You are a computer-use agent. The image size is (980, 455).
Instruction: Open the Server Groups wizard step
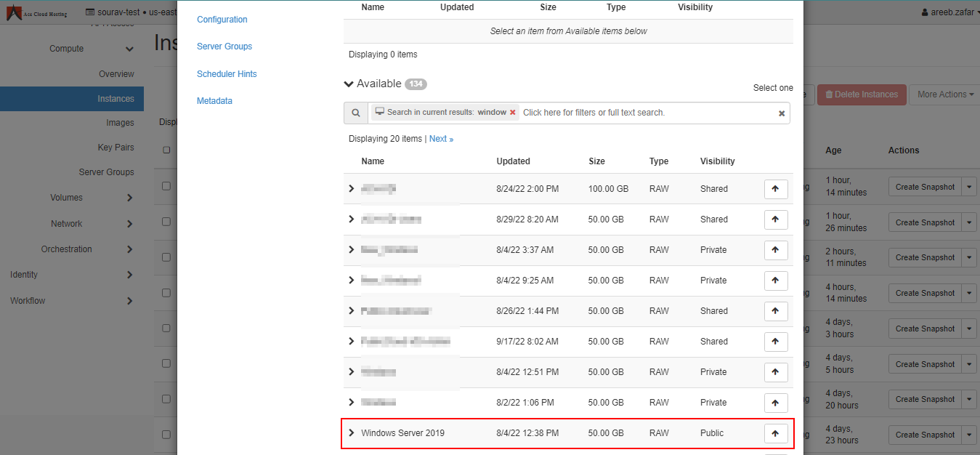224,47
